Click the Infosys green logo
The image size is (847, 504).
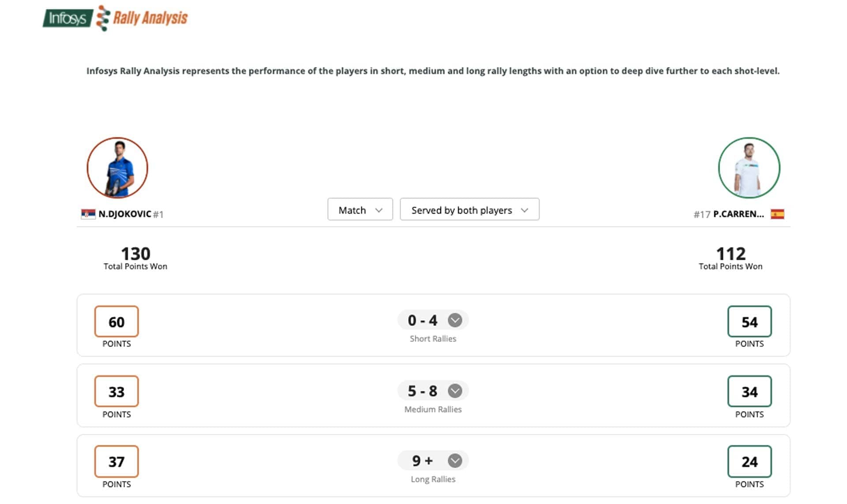[68, 18]
